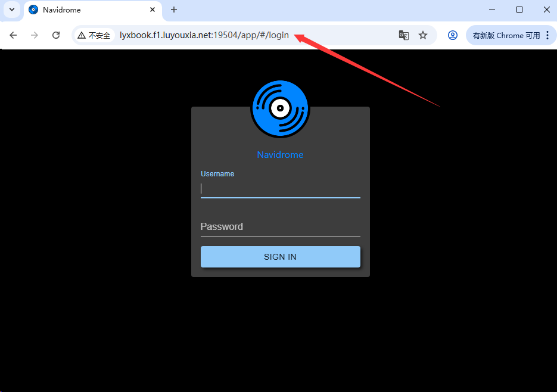Click the Navidrome tab favicon
This screenshot has width=557, height=392.
[x=33, y=10]
